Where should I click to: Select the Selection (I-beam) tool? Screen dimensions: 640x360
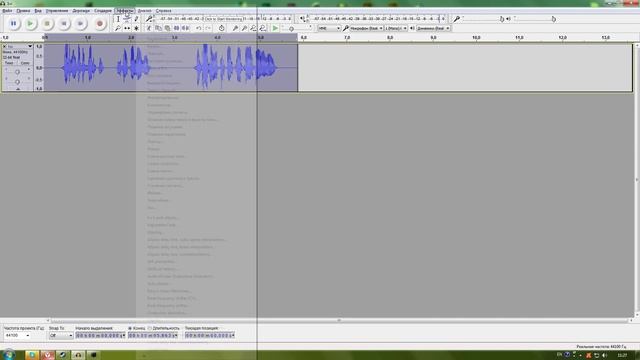click(x=118, y=19)
